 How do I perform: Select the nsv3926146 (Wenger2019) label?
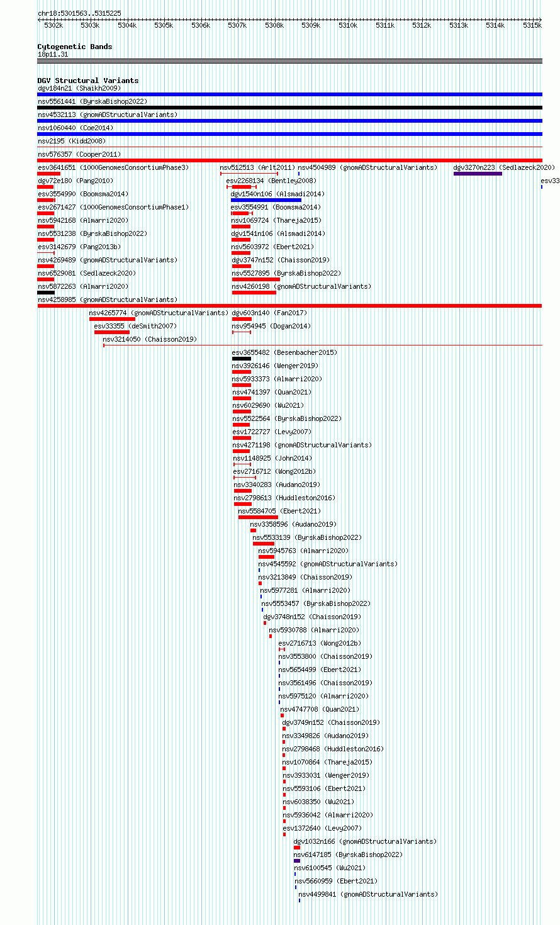[275, 366]
